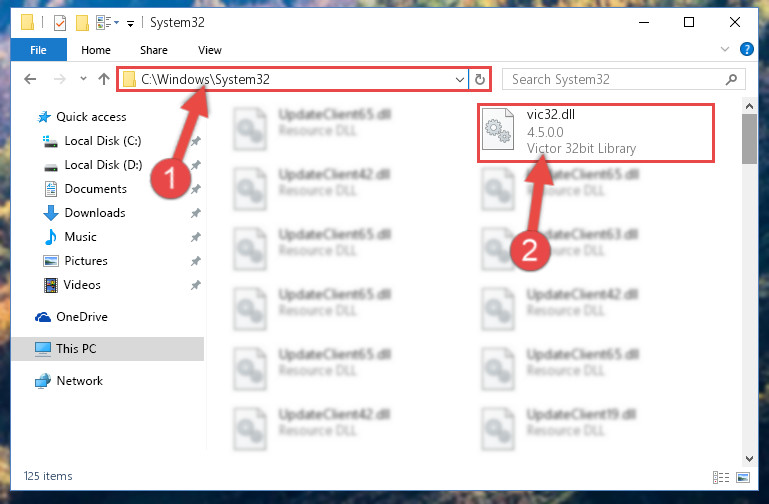Screen dimensions: 769x504
Task: Switch to details view layout icon
Action: tap(720, 477)
